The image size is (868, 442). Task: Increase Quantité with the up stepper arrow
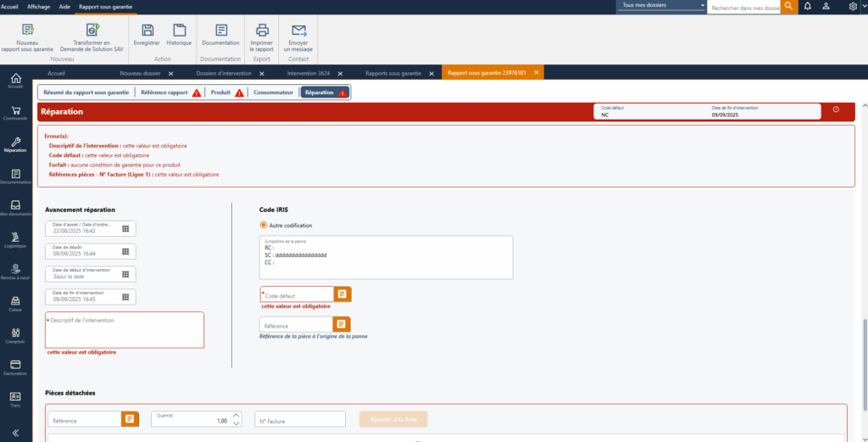(236, 416)
